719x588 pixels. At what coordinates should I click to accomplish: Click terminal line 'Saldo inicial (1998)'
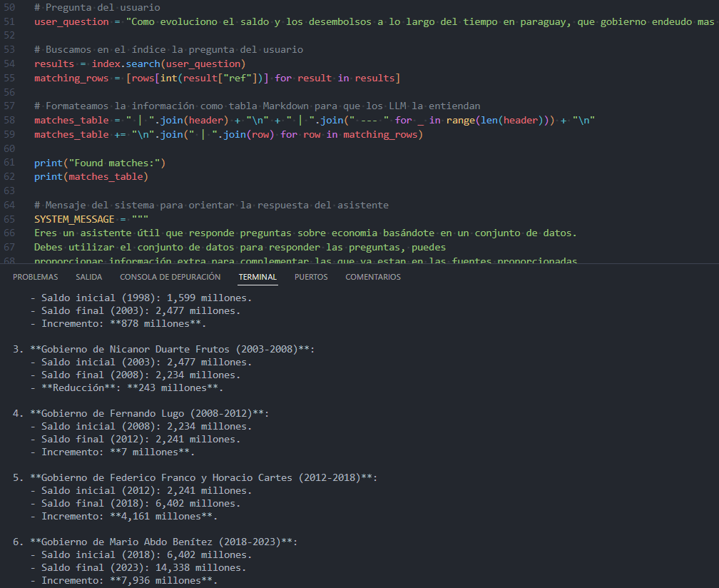coord(141,298)
